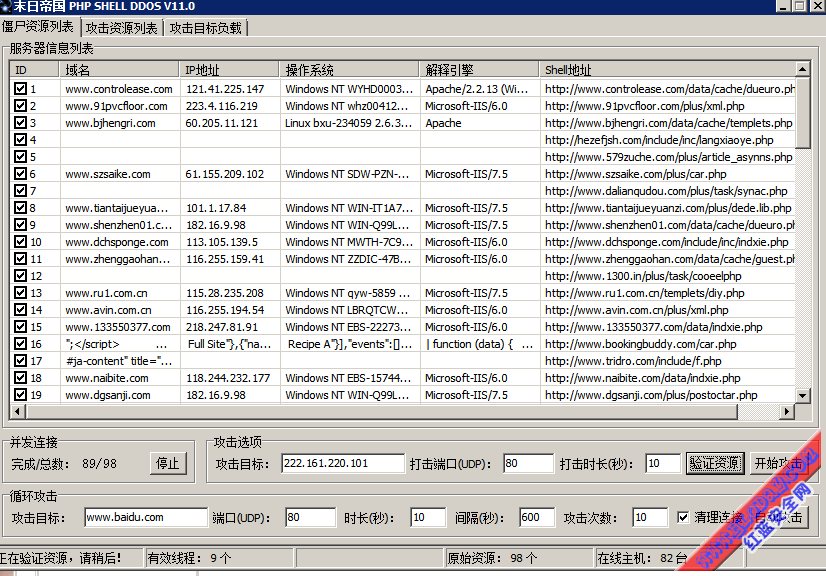Toggle the checkbox for www.dgsanji.com row
Image resolution: width=826 pixels, height=576 pixels.
tap(21, 395)
